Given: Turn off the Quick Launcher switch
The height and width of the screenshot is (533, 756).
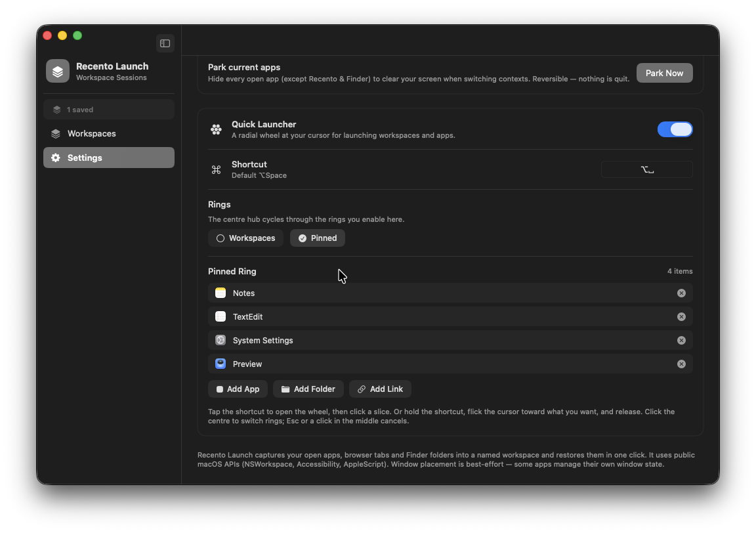Looking at the screenshot, I should [x=675, y=129].
